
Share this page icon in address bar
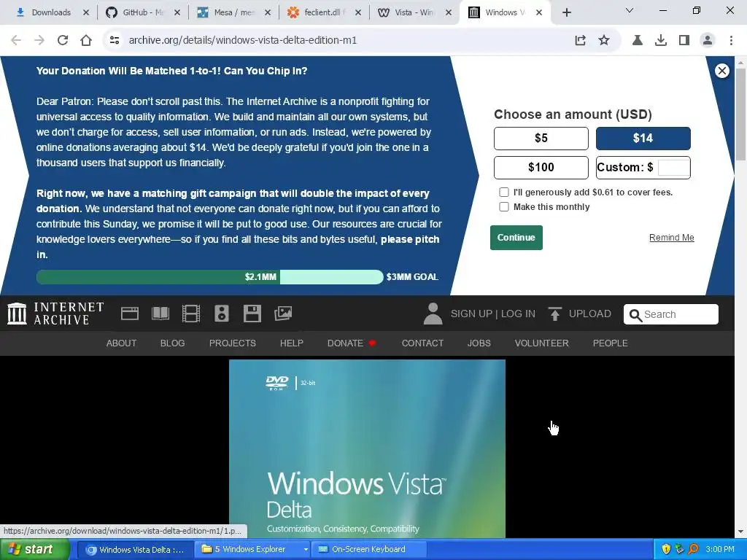580,40
